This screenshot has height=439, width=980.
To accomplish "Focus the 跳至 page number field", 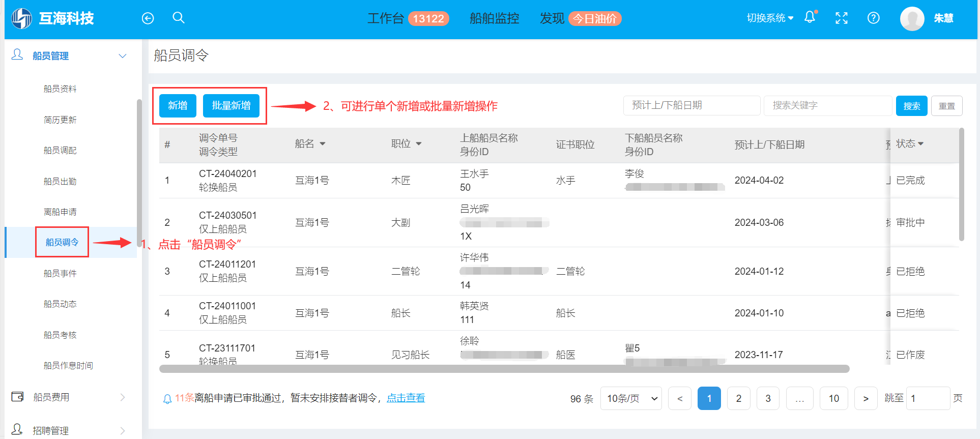I will [927, 398].
